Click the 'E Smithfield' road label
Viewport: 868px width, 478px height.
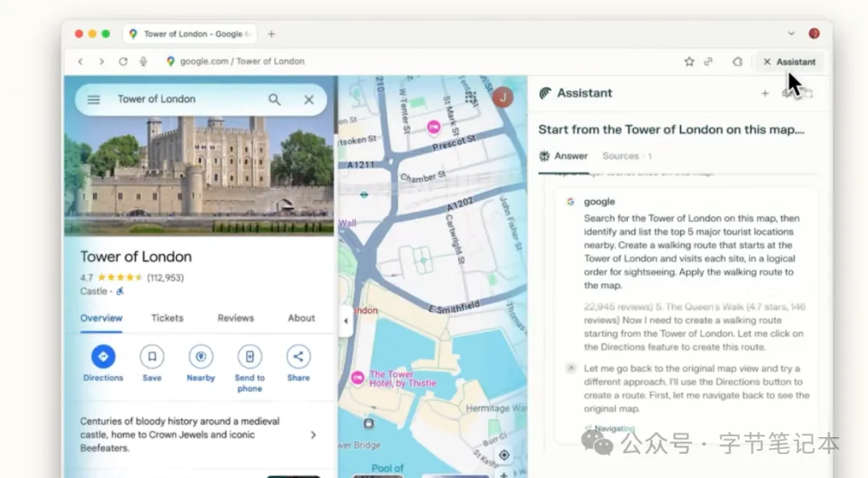click(x=454, y=307)
